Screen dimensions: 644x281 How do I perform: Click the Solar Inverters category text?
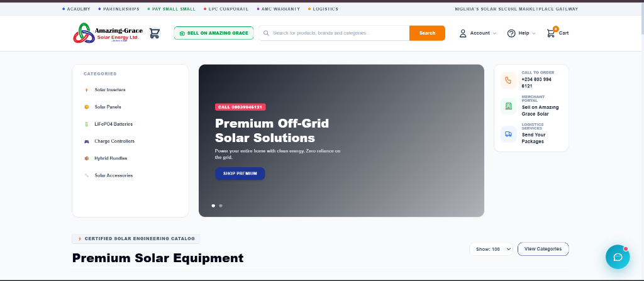click(110, 90)
